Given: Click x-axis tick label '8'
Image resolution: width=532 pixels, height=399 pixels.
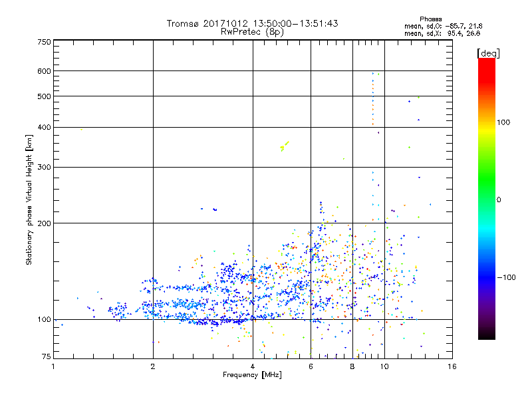Looking at the screenshot, I should (x=352, y=366).
